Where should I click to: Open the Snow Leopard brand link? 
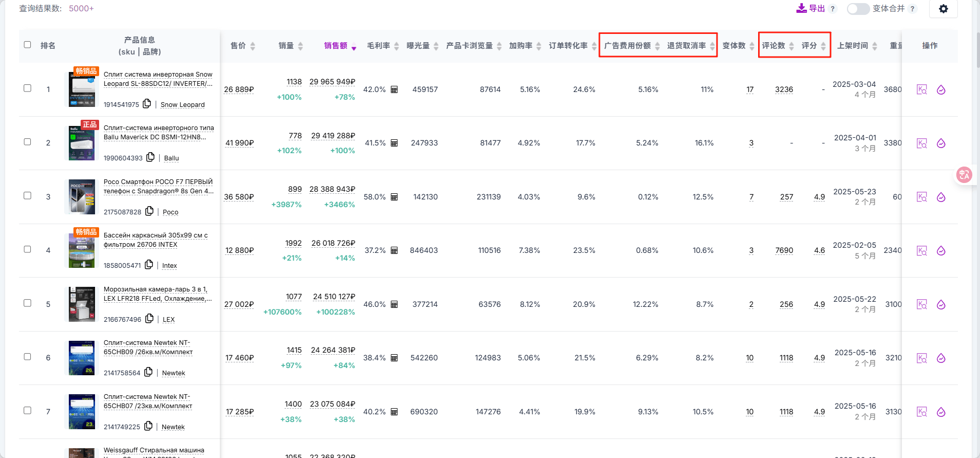coord(182,104)
